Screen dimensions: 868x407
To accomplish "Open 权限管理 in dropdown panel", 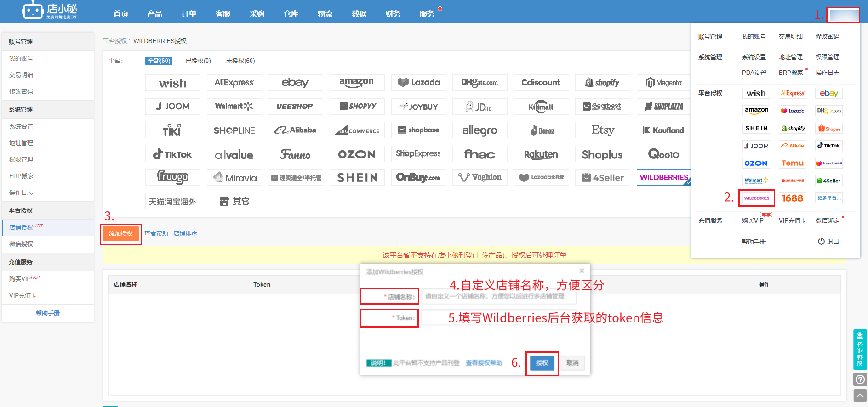I will 828,57.
